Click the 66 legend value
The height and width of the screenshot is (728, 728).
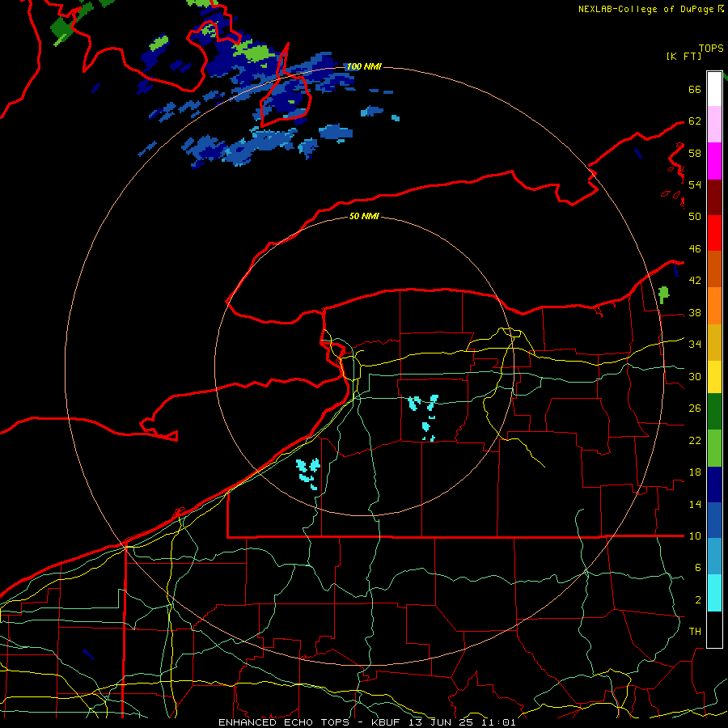(695, 89)
